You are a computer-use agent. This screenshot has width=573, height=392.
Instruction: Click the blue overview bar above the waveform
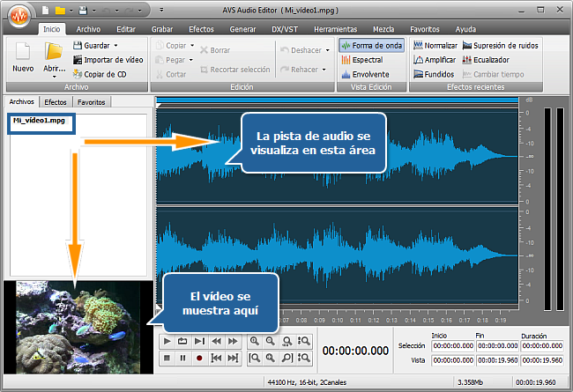click(x=337, y=100)
